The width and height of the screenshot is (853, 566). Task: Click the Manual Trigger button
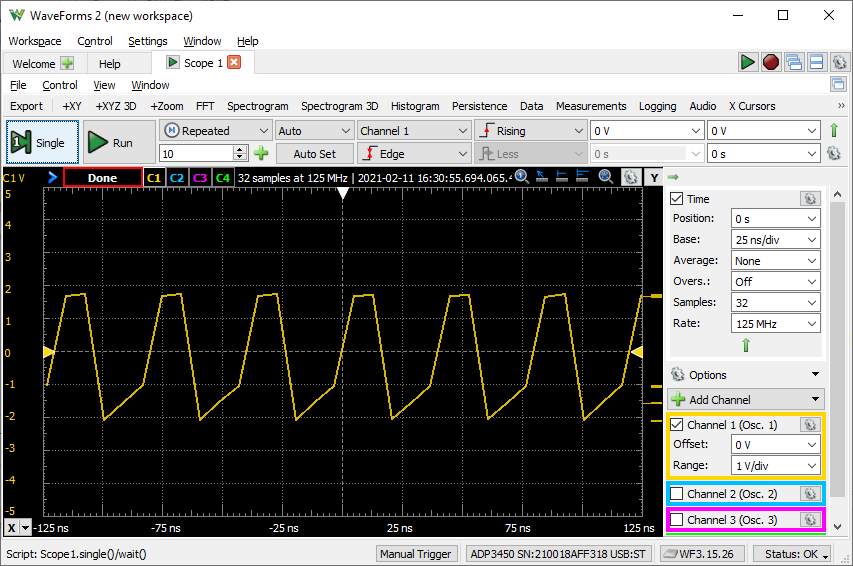pyautogui.click(x=416, y=554)
